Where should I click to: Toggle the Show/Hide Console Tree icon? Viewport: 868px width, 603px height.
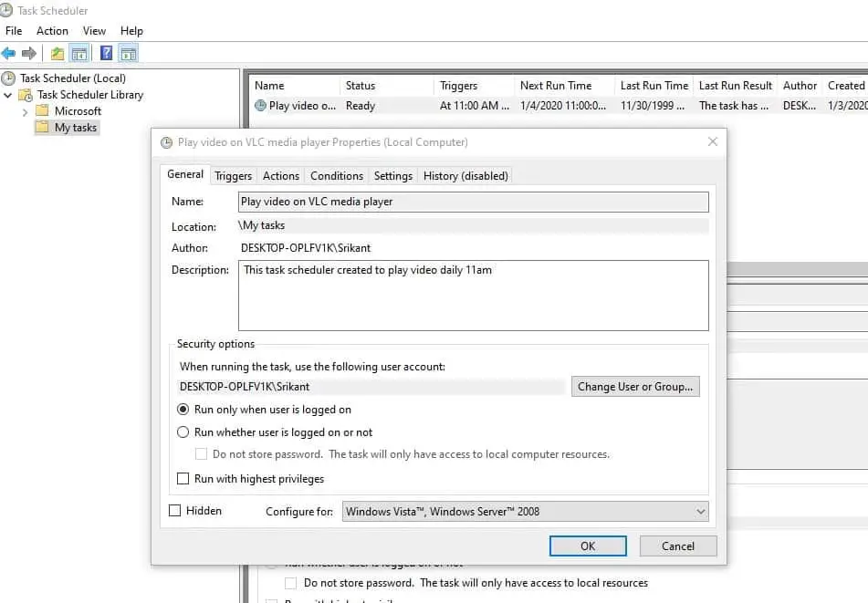(x=79, y=54)
